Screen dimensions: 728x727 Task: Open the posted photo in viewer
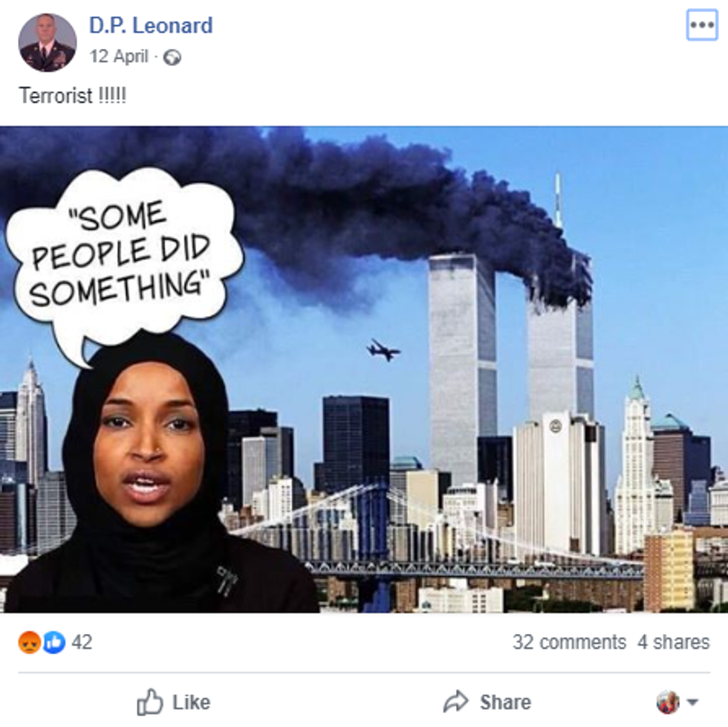tap(364, 369)
